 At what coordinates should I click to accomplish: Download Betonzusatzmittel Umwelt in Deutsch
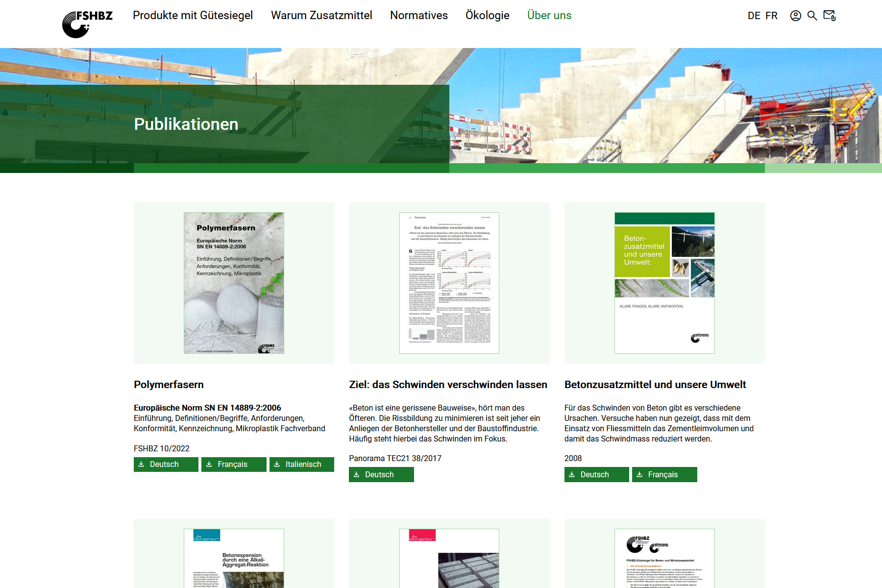tap(596, 475)
